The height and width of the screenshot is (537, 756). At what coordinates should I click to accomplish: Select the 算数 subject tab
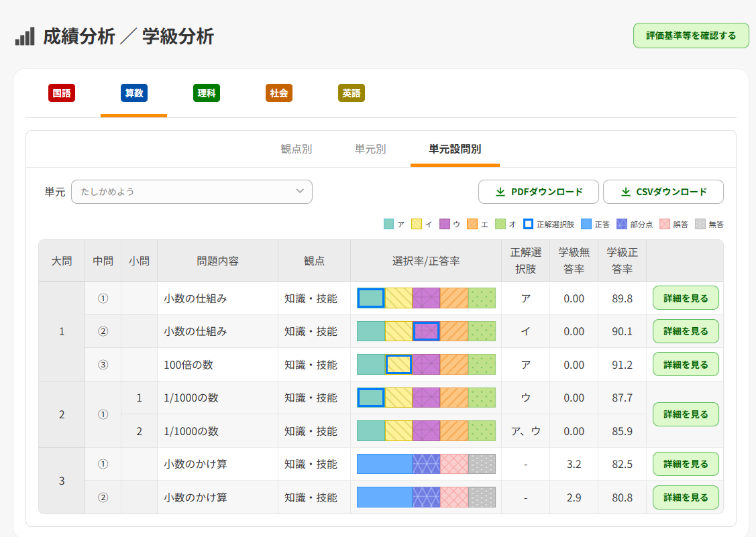click(x=134, y=93)
